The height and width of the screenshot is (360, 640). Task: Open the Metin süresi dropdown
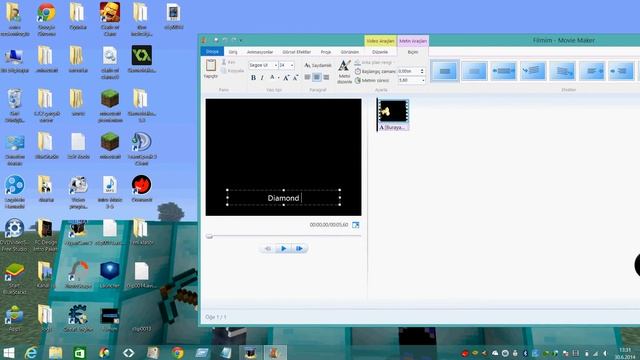pos(423,80)
